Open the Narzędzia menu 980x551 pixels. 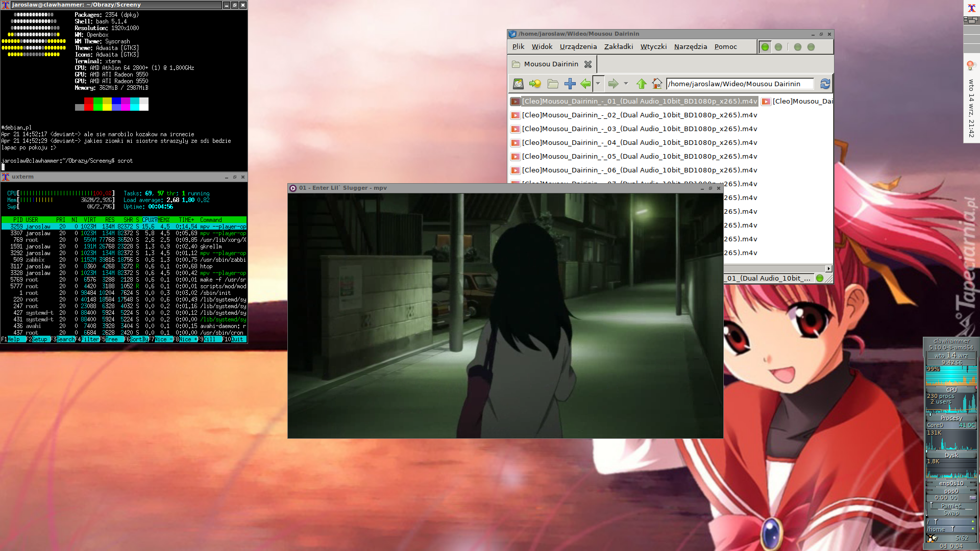691,46
